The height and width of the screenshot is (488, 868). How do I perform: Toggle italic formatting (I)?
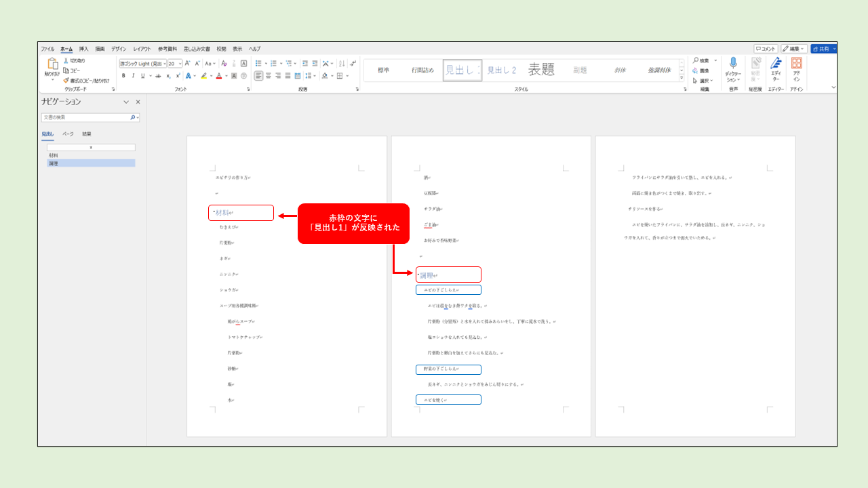133,76
